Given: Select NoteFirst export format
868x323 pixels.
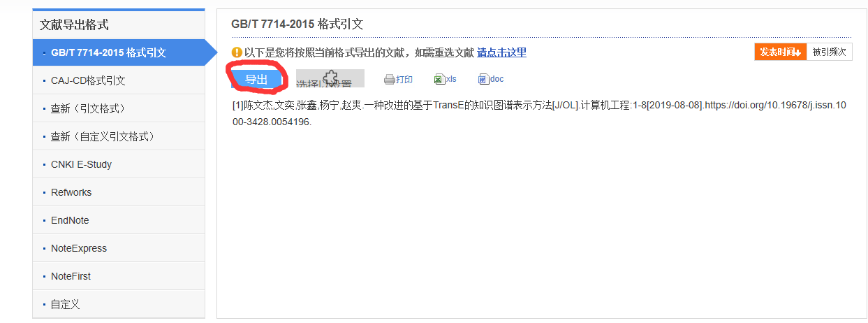Looking at the screenshot, I should (119, 276).
